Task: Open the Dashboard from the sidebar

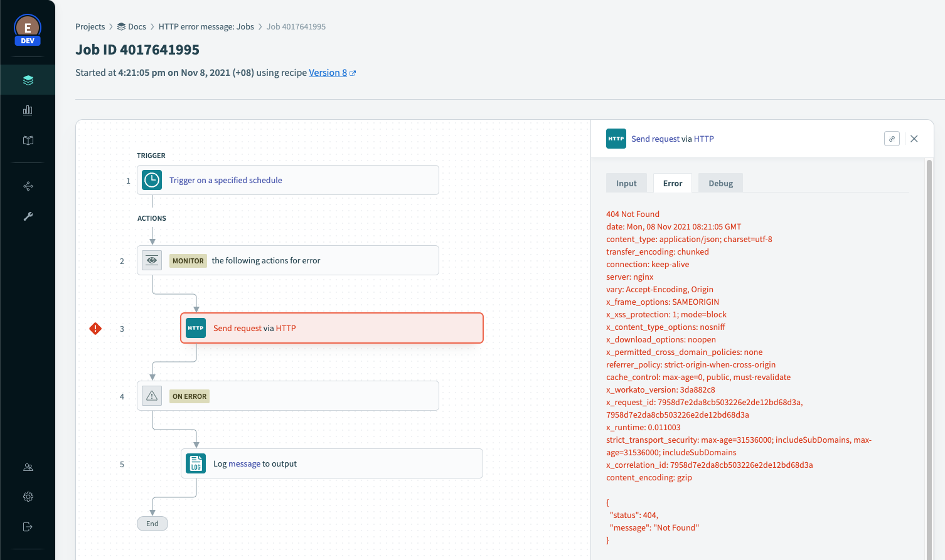Action: 28,110
